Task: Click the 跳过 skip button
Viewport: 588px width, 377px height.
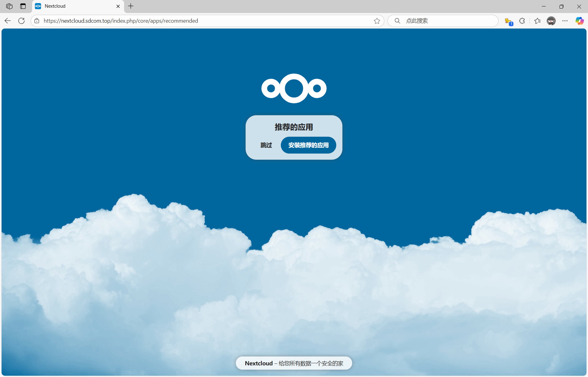Action: [266, 145]
